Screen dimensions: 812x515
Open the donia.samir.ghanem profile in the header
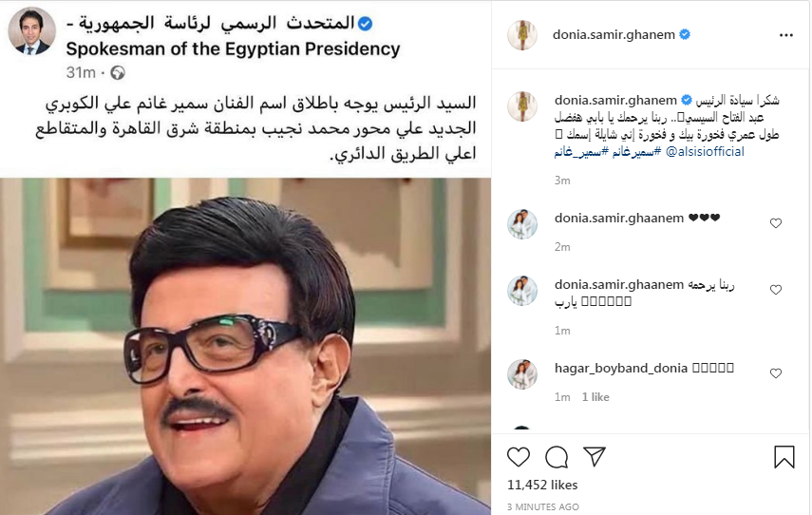tap(614, 35)
